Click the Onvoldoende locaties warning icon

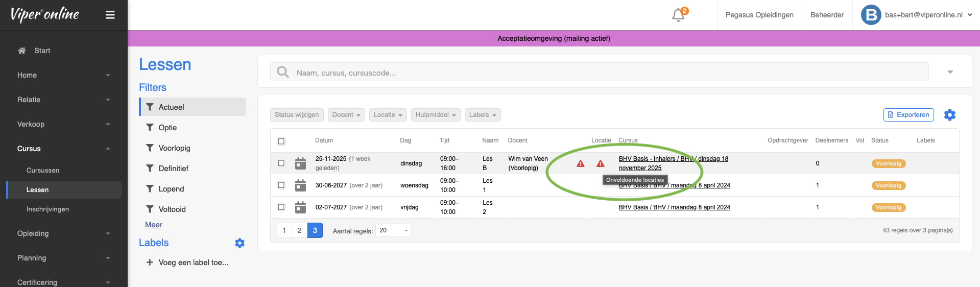click(x=601, y=164)
